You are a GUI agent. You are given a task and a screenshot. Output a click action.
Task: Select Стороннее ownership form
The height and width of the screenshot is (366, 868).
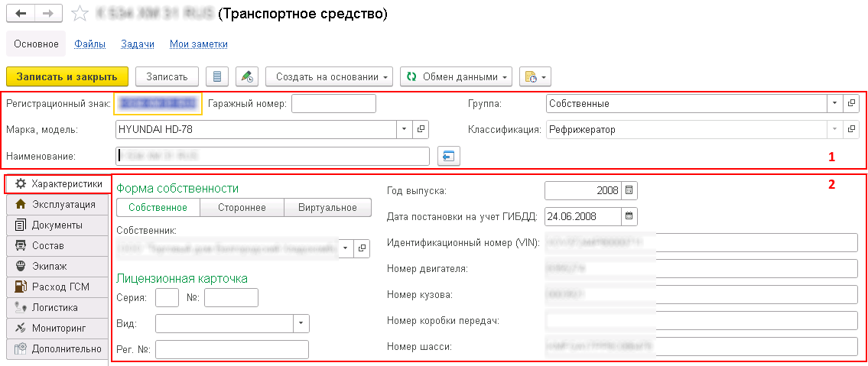242,207
